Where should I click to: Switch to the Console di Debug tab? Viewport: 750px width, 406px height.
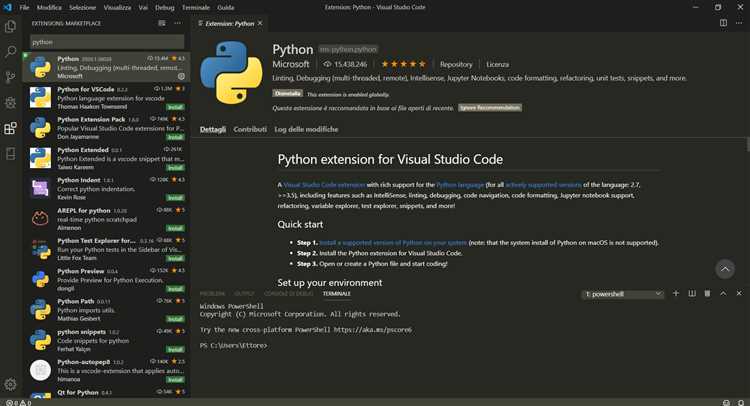(x=289, y=294)
